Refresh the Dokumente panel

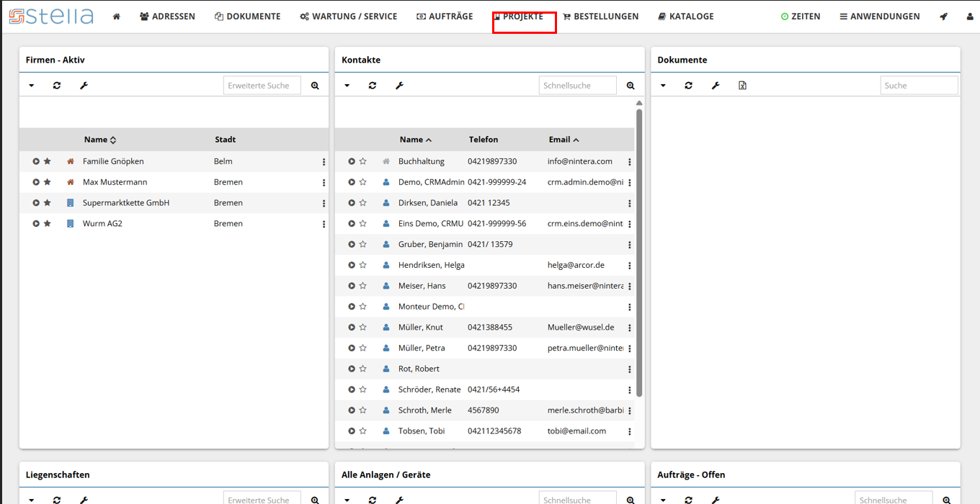pos(688,86)
